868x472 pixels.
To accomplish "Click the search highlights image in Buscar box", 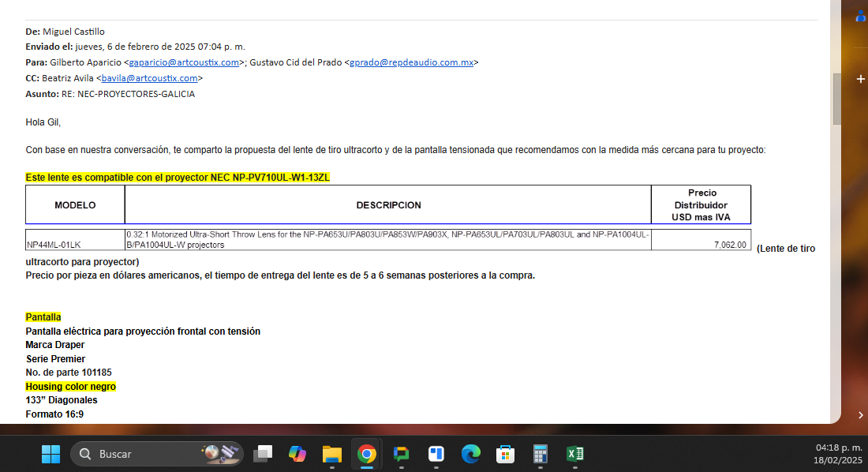I will [x=221, y=454].
